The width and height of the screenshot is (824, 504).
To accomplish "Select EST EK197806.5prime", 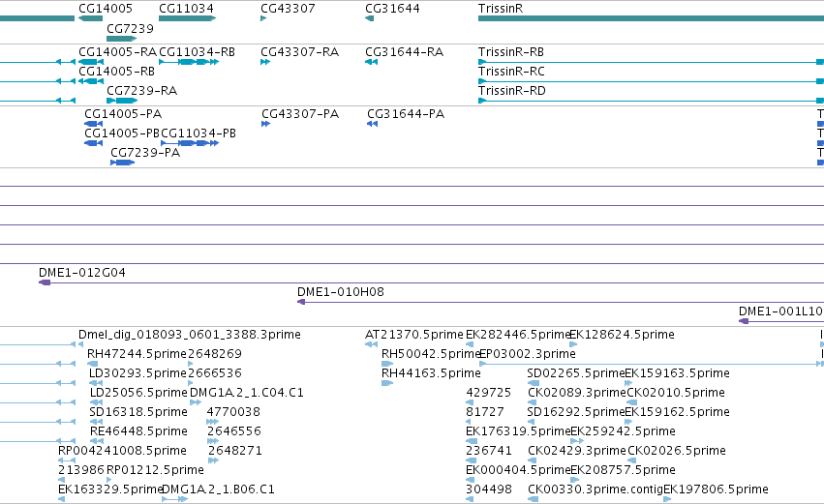I will (716, 489).
